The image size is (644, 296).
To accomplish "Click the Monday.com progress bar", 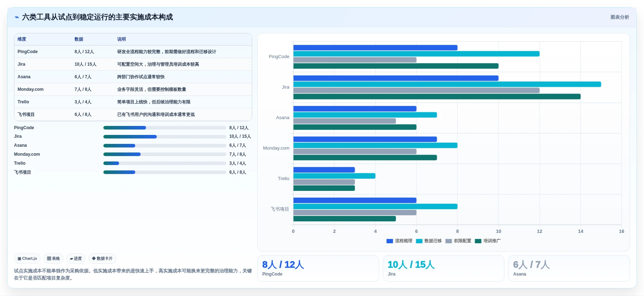I will pos(165,154).
